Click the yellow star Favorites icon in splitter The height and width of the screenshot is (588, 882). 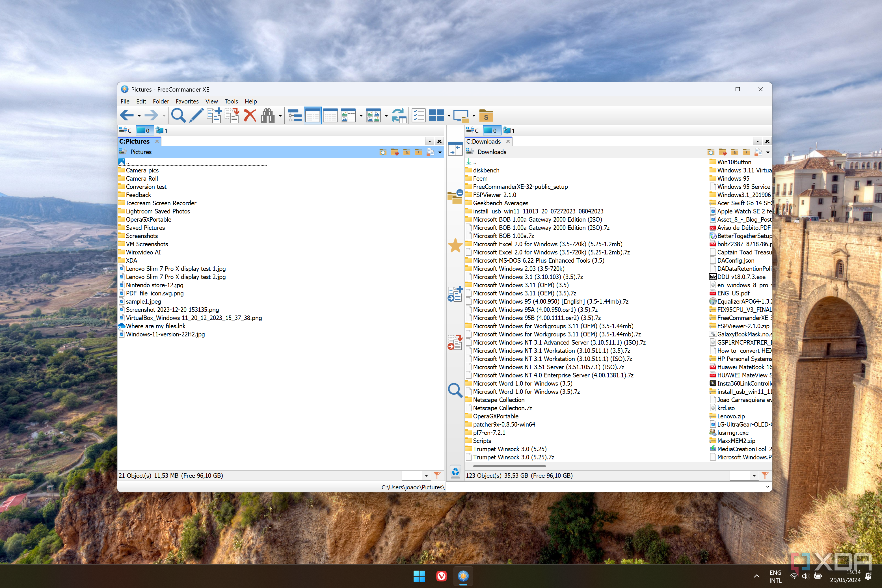click(455, 246)
